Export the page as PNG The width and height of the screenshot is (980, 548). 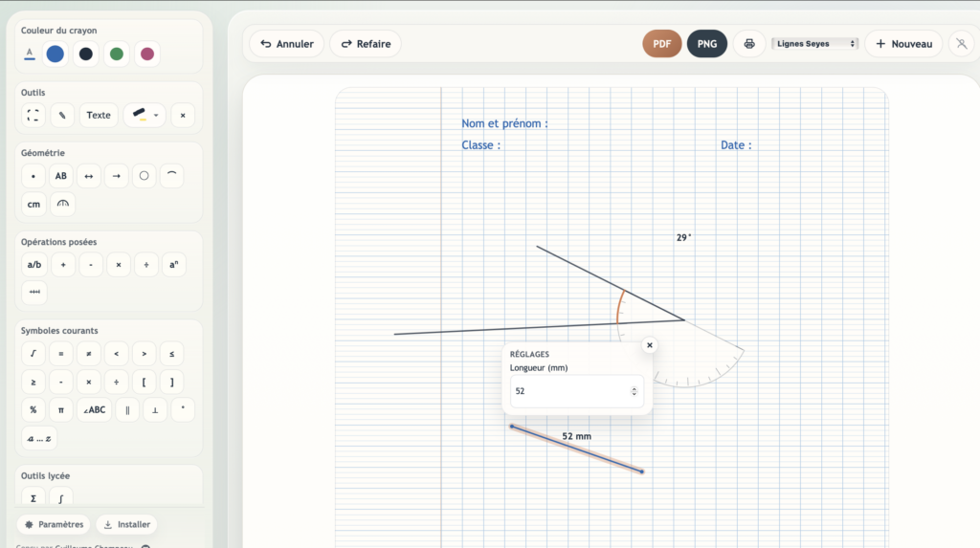coord(707,44)
